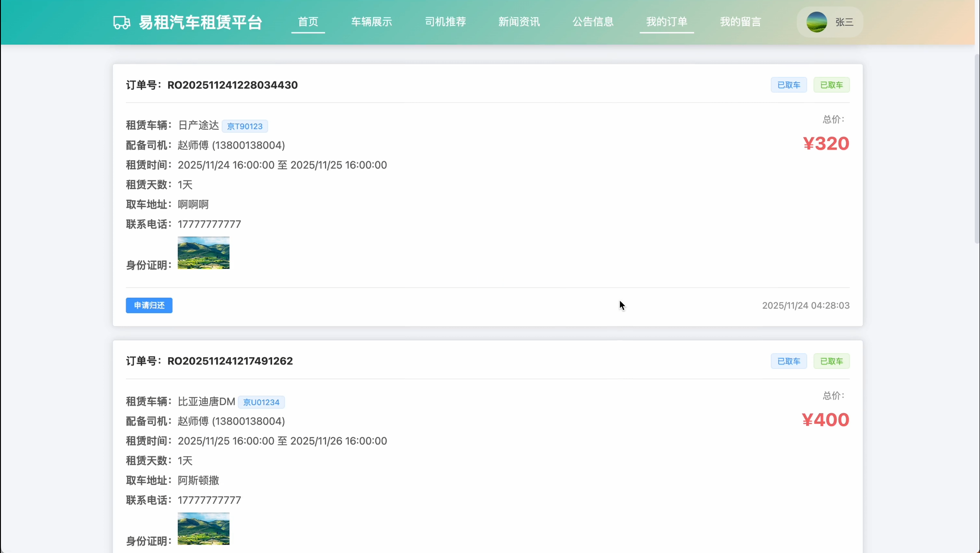Open first order's ID proof thumbnail
The image size is (980, 553).
[x=203, y=253]
